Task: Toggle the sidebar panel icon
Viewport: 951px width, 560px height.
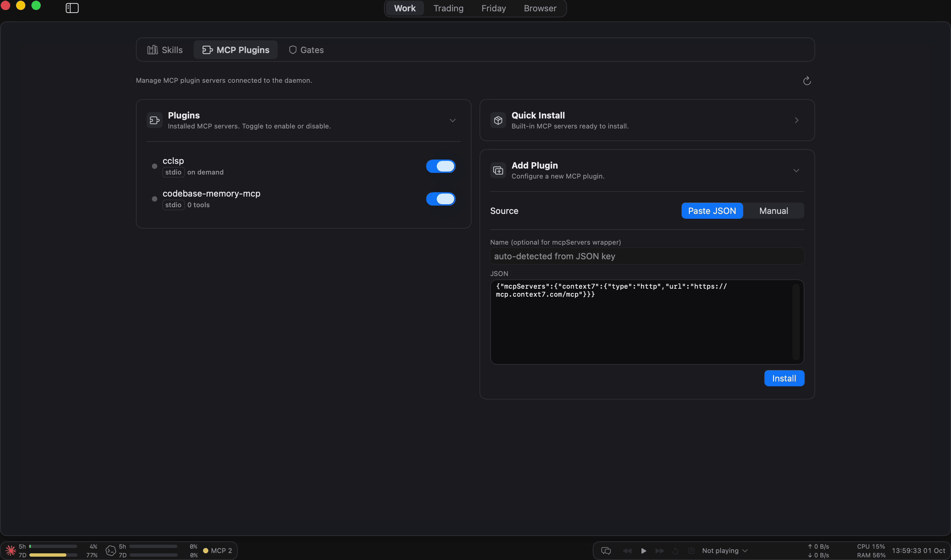Action: click(x=72, y=8)
